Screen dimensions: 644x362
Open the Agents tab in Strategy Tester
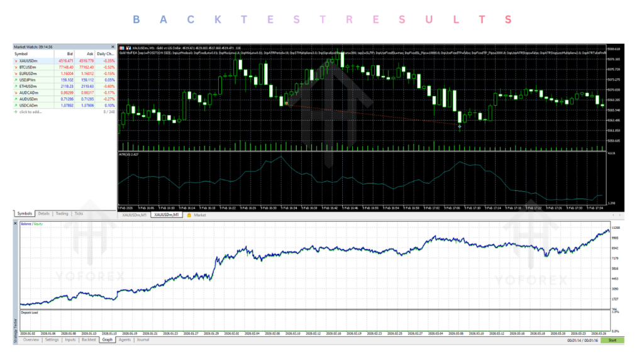coord(125,340)
